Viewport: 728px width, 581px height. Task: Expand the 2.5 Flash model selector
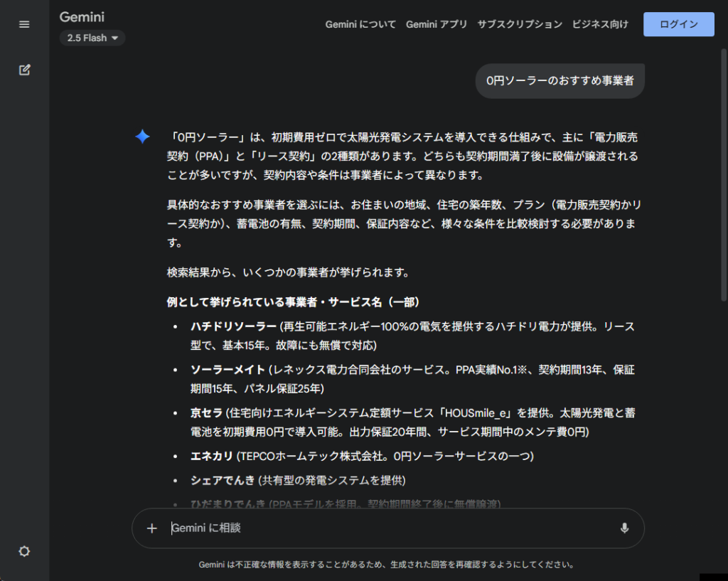coord(92,38)
